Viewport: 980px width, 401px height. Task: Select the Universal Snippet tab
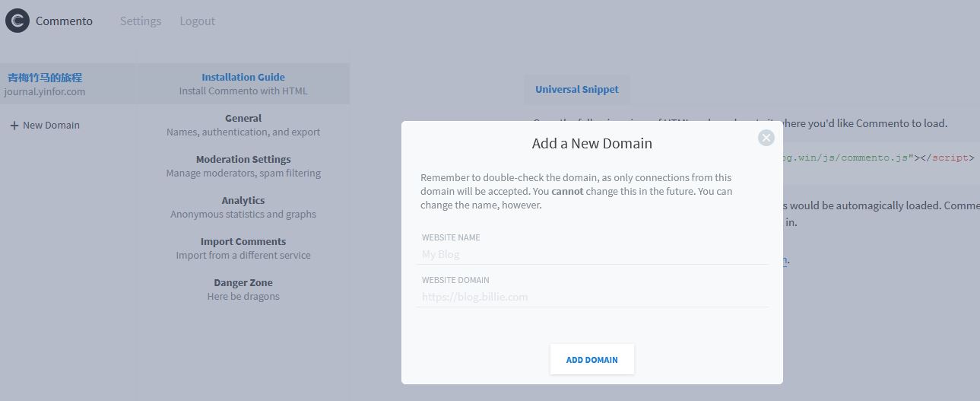click(x=576, y=89)
